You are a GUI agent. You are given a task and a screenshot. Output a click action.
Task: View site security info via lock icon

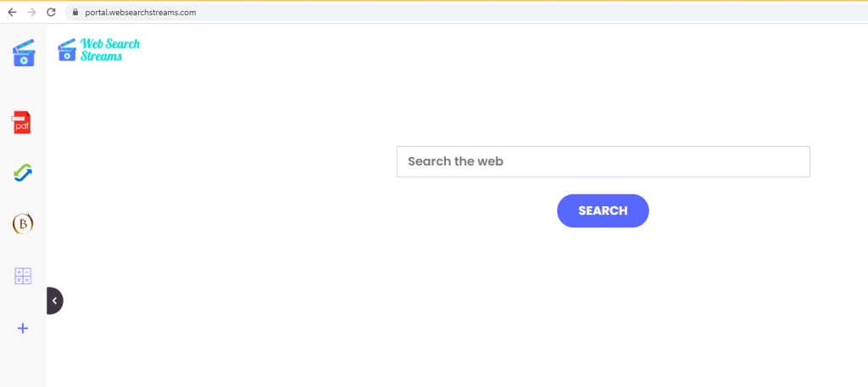[75, 12]
